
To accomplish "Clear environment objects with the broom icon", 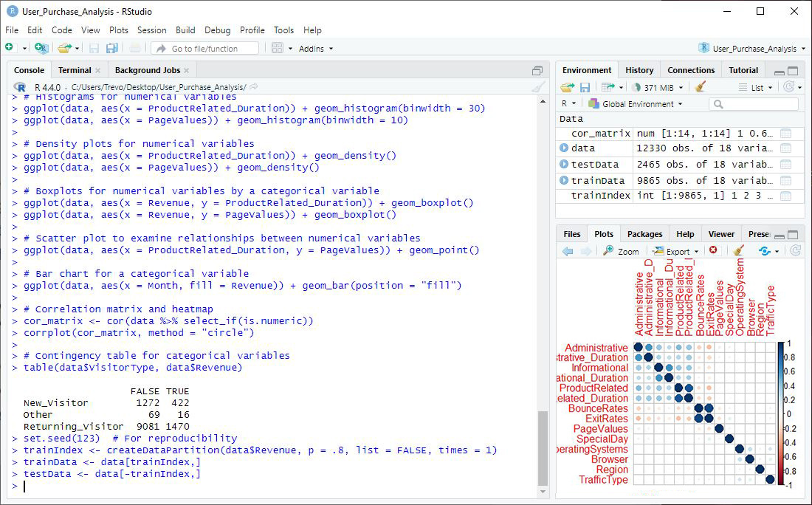I will (x=701, y=87).
